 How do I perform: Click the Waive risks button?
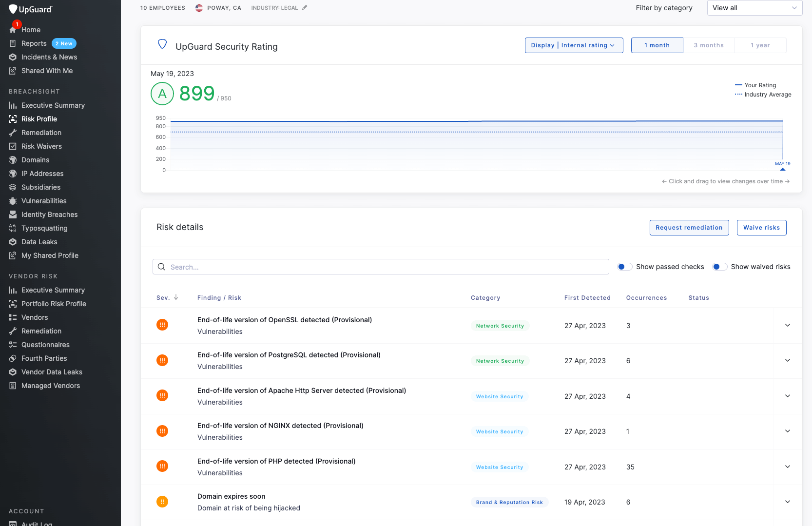pyautogui.click(x=761, y=228)
